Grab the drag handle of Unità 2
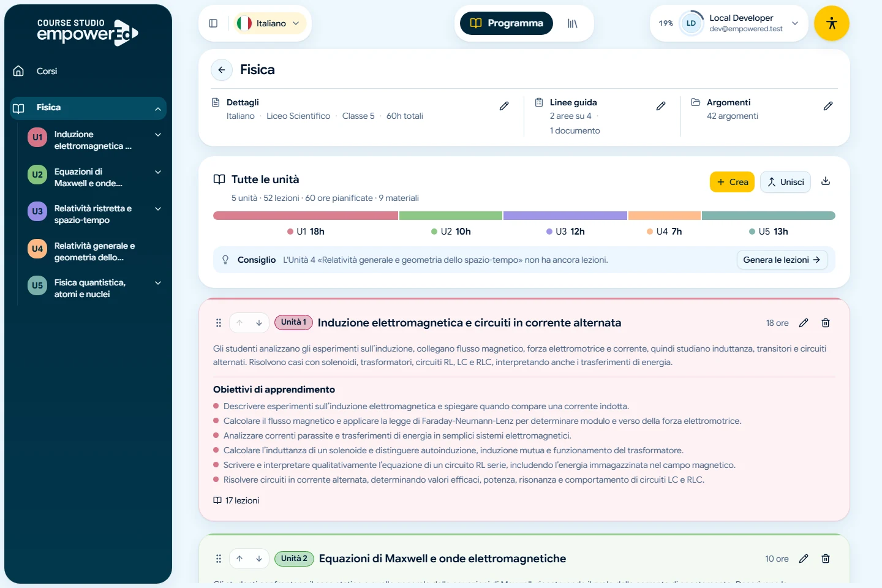Screen dimensions: 882x588 point(219,559)
